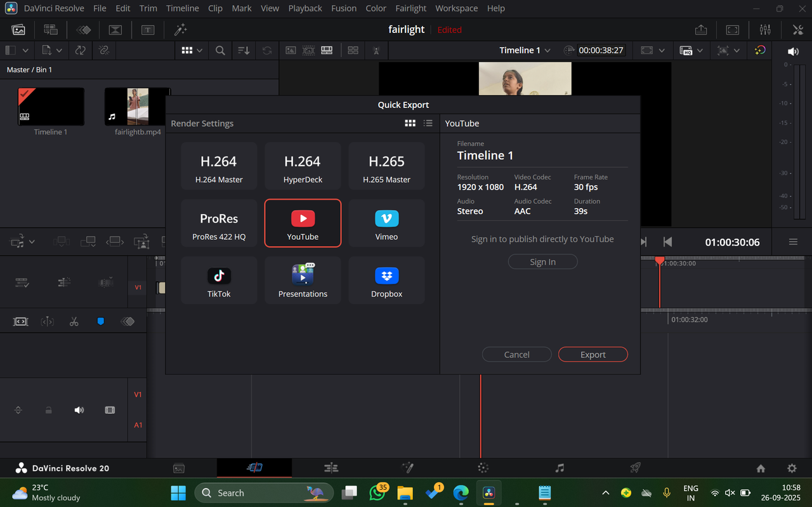812x507 pixels.
Task: Click the media pool sort icon
Action: click(x=244, y=50)
